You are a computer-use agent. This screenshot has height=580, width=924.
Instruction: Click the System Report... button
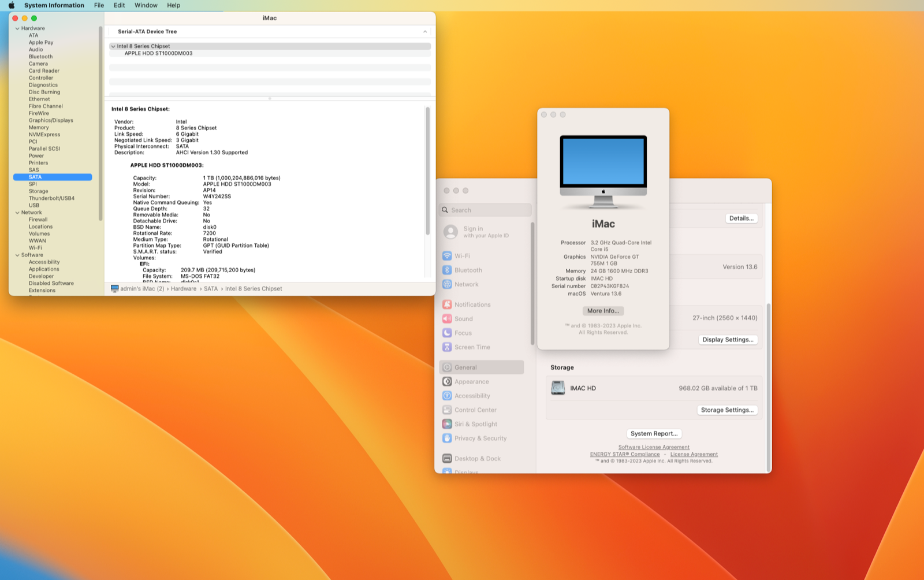point(654,434)
